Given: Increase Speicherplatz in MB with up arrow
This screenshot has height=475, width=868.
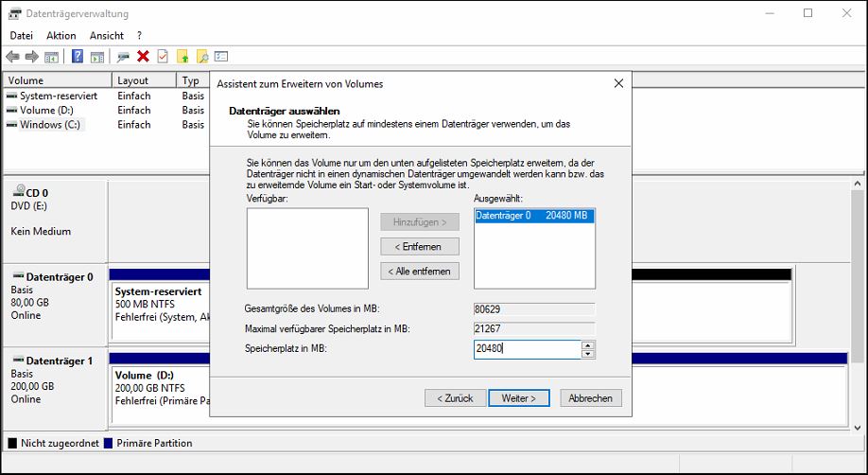Looking at the screenshot, I should click(588, 345).
